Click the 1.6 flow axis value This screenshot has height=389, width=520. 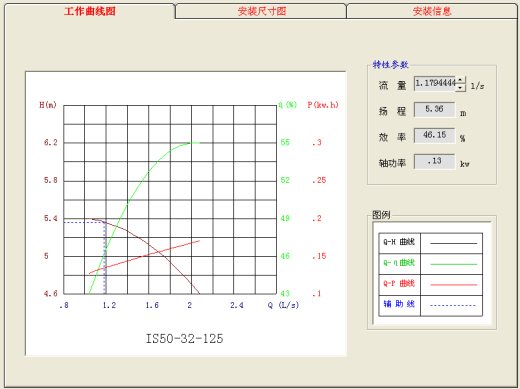(152, 305)
